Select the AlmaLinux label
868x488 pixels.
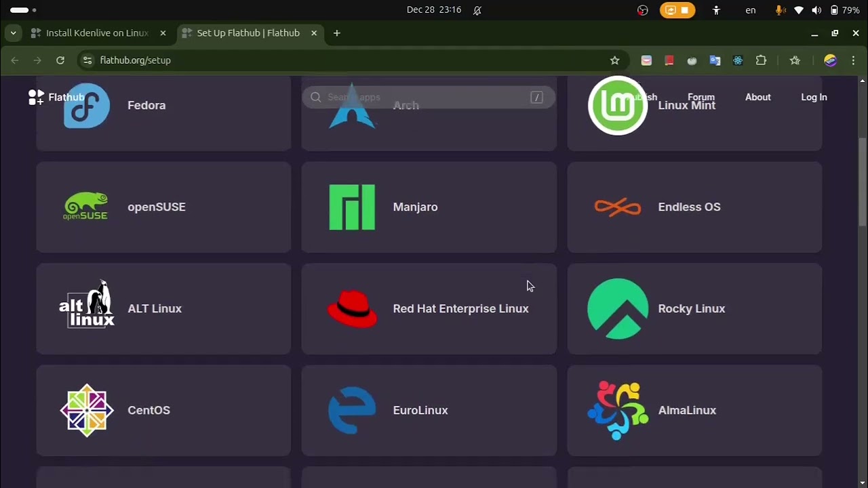(x=687, y=410)
